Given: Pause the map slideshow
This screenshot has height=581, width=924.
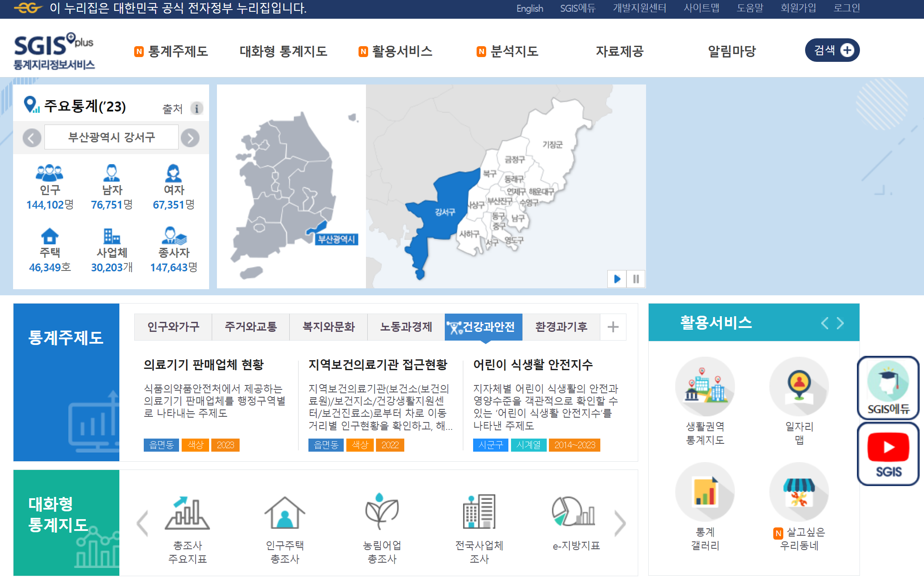Looking at the screenshot, I should (x=636, y=279).
